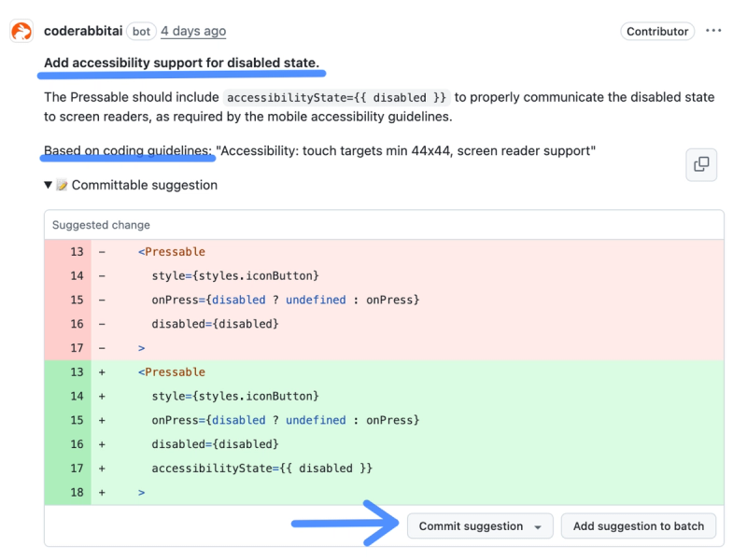This screenshot has width=747, height=560.
Task: Click the memo emoji beside Committable suggestion
Action: [63, 185]
